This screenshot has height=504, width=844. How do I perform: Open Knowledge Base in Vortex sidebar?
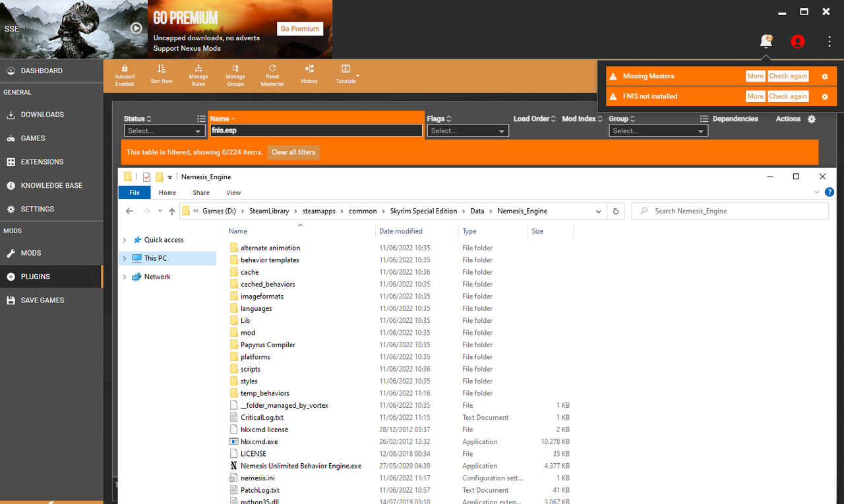(x=51, y=186)
